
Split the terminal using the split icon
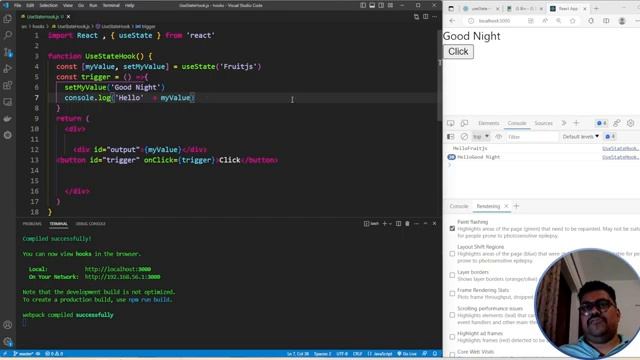click(398, 224)
